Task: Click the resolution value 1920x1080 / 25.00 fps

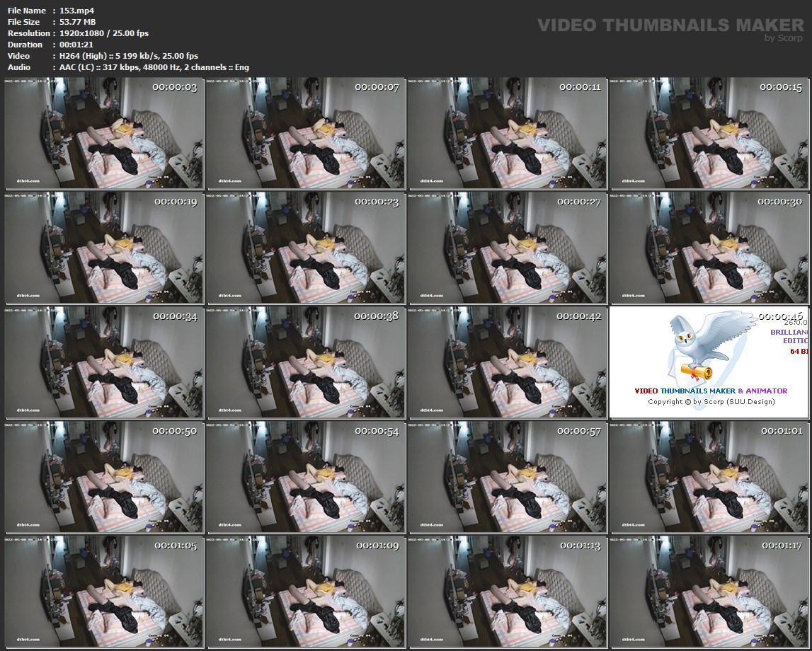Action: point(104,33)
